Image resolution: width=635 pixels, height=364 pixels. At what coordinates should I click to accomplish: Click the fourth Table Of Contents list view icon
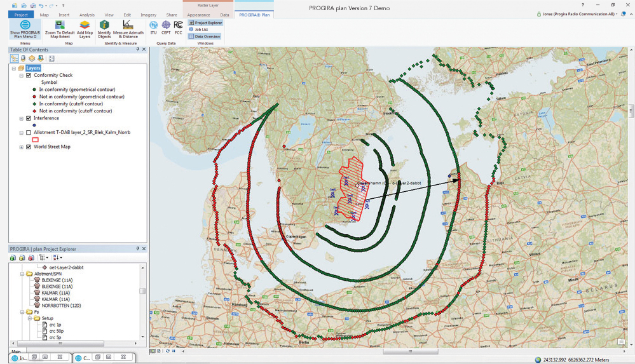(x=41, y=58)
